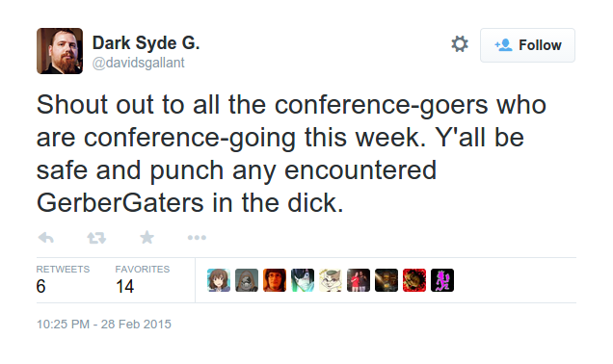Click the @davidsgallant handle
This screenshot has height=364, width=613.
coord(139,63)
